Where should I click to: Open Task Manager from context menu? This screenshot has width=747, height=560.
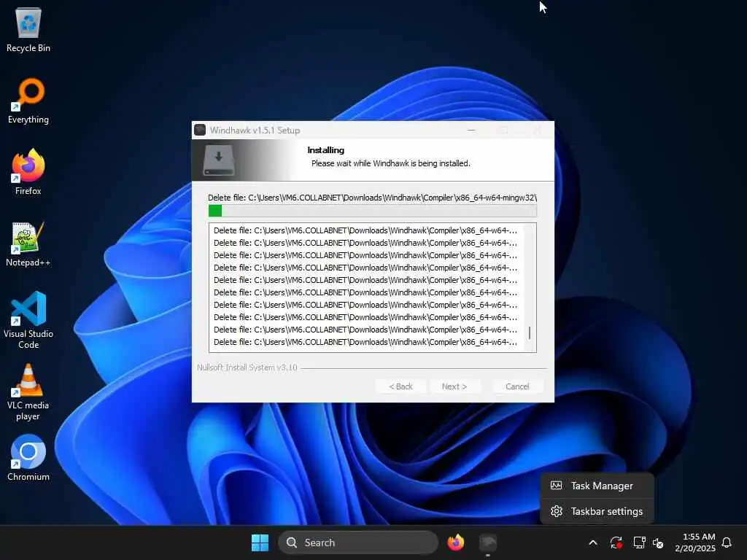(x=597, y=486)
